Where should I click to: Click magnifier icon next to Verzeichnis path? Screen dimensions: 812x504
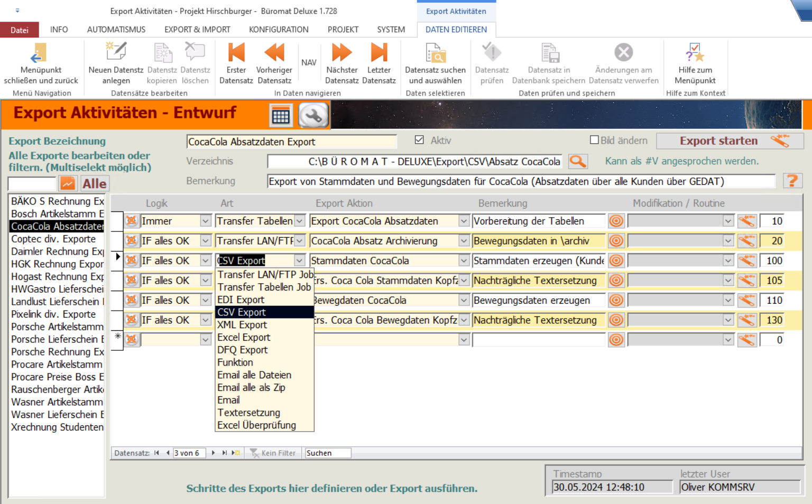(578, 162)
